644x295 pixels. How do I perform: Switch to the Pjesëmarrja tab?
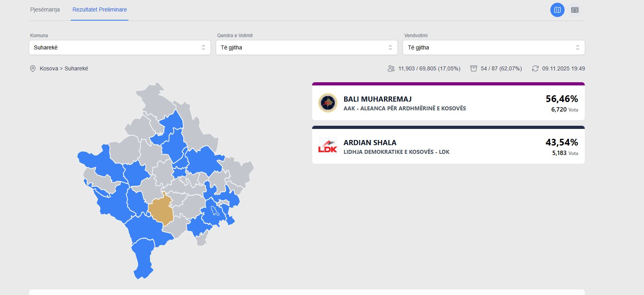45,10
